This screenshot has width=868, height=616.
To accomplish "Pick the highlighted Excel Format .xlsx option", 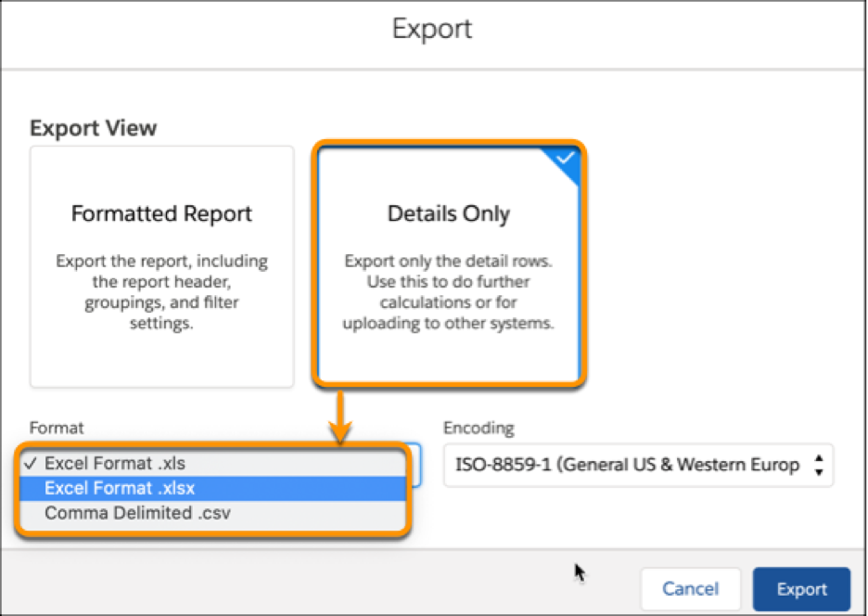I will [x=121, y=487].
